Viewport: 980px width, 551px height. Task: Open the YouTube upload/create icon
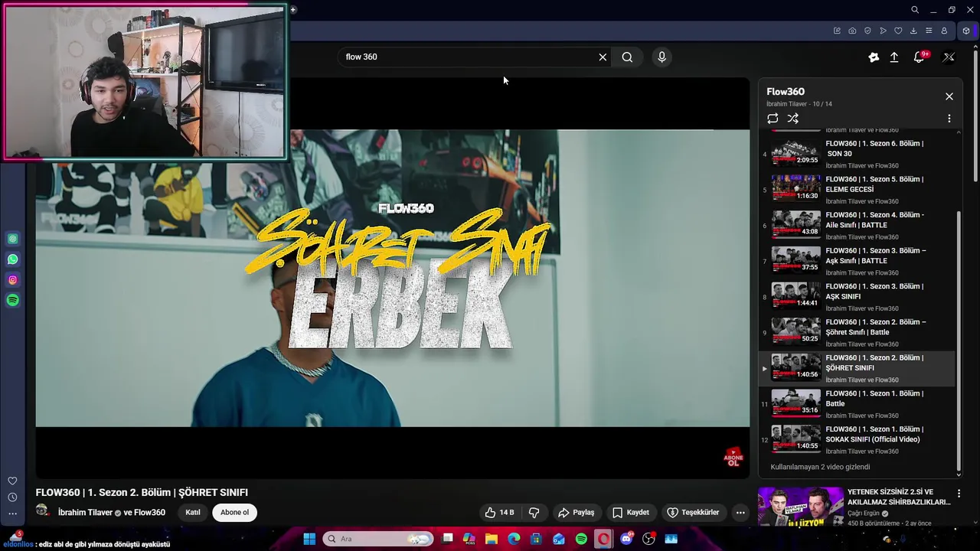894,57
